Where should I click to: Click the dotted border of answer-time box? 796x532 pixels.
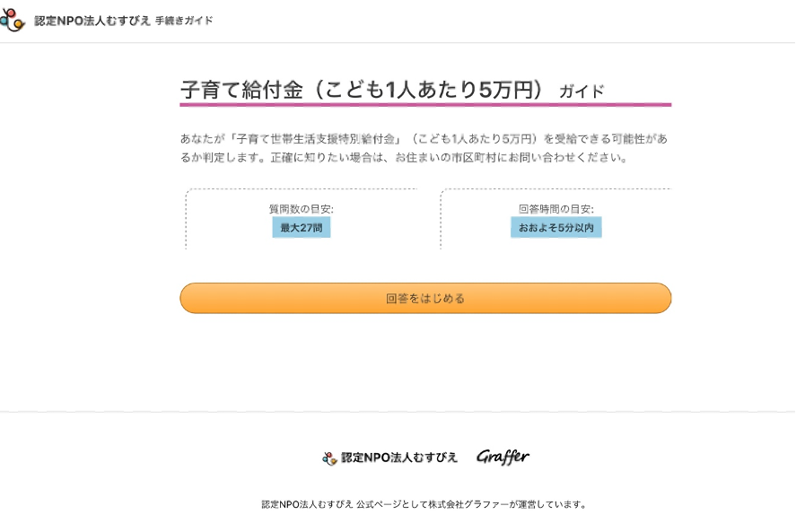(441, 218)
